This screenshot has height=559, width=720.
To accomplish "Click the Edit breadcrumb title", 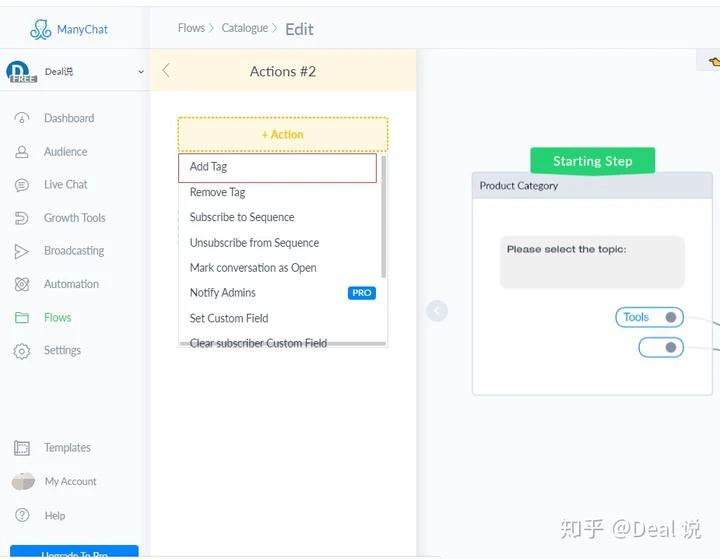I will 299,29.
